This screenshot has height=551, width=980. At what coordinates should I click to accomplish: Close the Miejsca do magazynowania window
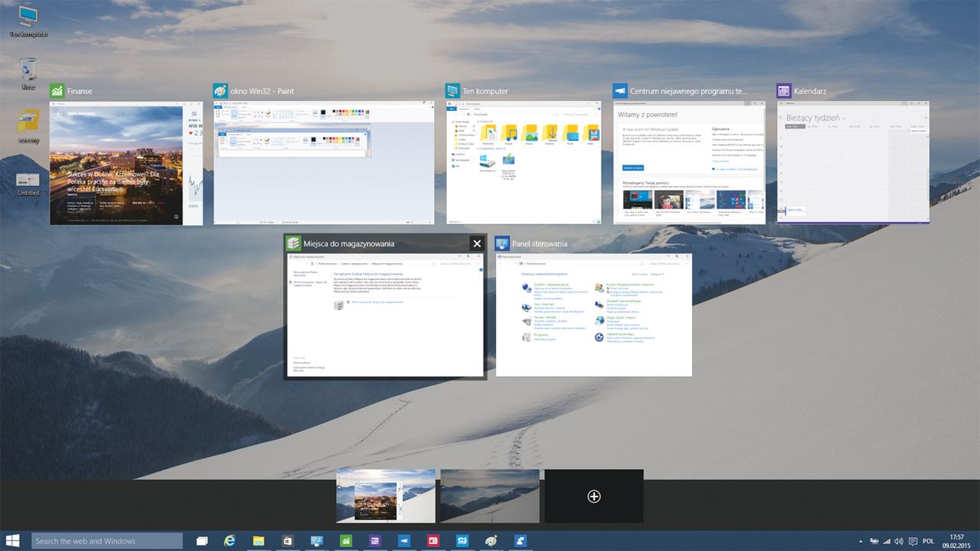[x=477, y=243]
